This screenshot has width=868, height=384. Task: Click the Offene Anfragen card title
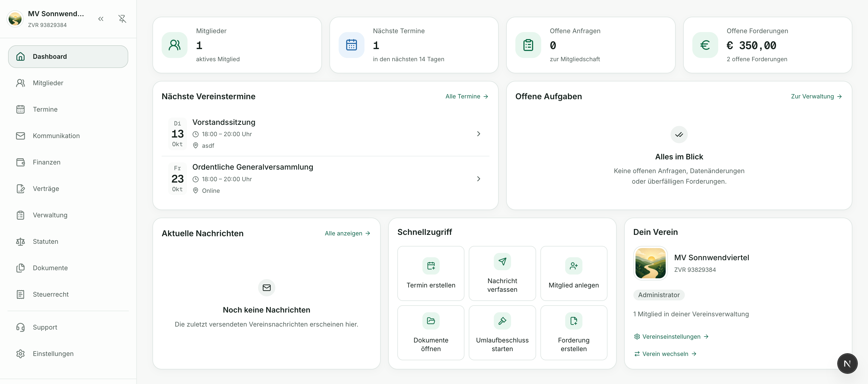575,31
